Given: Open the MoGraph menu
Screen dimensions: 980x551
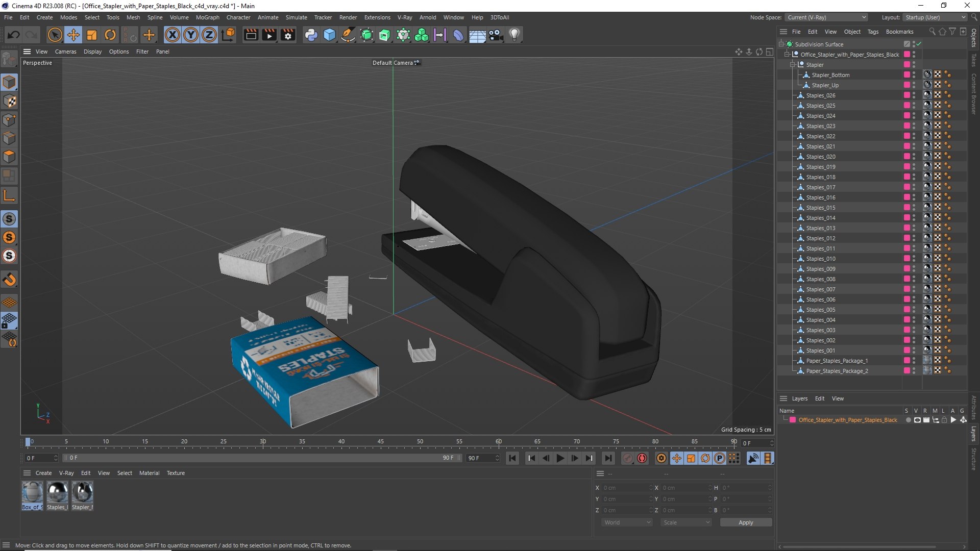Looking at the screenshot, I should click(208, 17).
